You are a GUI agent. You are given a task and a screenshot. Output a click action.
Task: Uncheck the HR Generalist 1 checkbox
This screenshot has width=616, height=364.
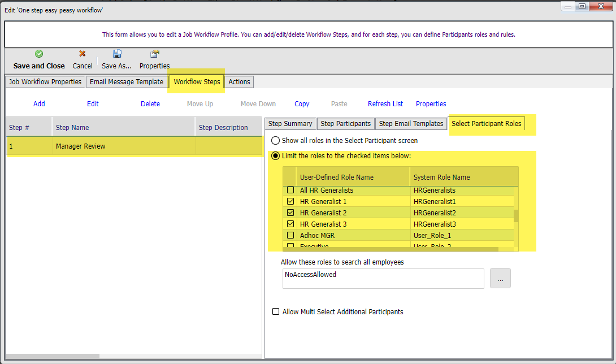[x=290, y=201]
